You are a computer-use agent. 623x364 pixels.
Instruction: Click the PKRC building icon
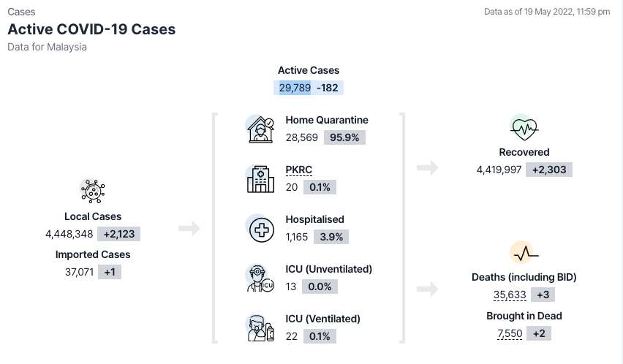260,178
